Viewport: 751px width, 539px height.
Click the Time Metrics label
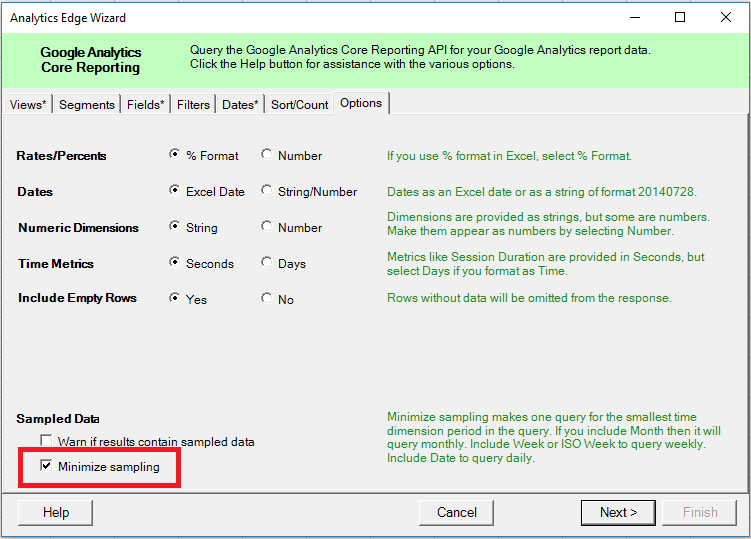pos(56,264)
